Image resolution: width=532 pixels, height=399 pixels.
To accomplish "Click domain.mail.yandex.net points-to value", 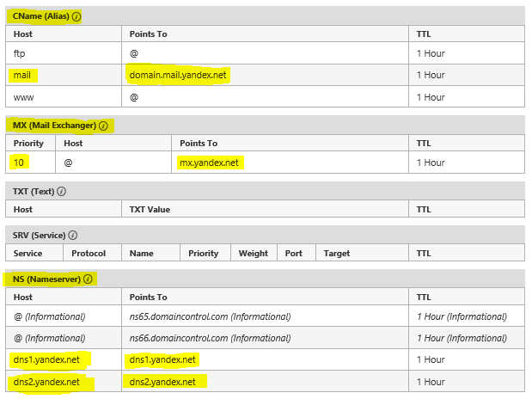I will pos(178,75).
